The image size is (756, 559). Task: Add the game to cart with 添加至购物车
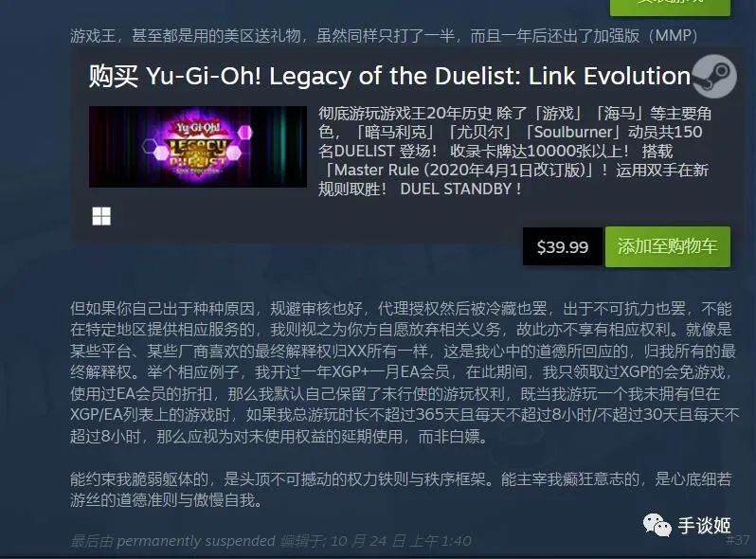667,246
